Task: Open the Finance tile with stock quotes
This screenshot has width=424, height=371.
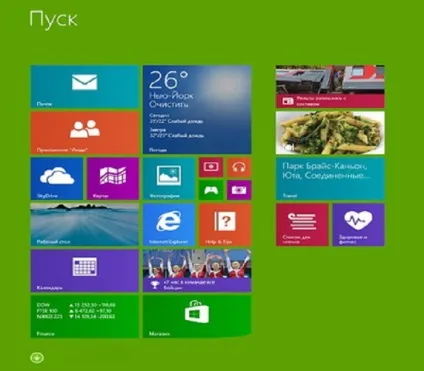Action: point(85,317)
